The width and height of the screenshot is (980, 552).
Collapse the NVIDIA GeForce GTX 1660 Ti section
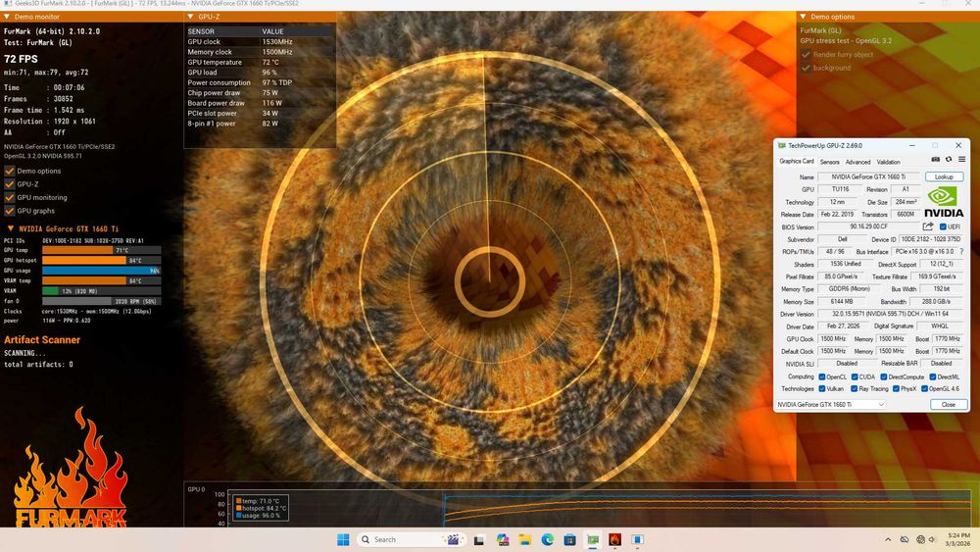tap(10, 228)
